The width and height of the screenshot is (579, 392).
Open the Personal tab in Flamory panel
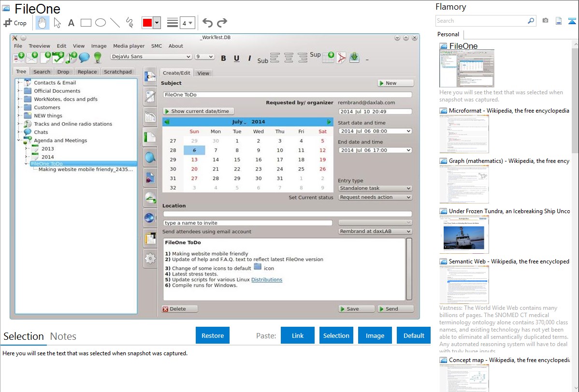[448, 34]
